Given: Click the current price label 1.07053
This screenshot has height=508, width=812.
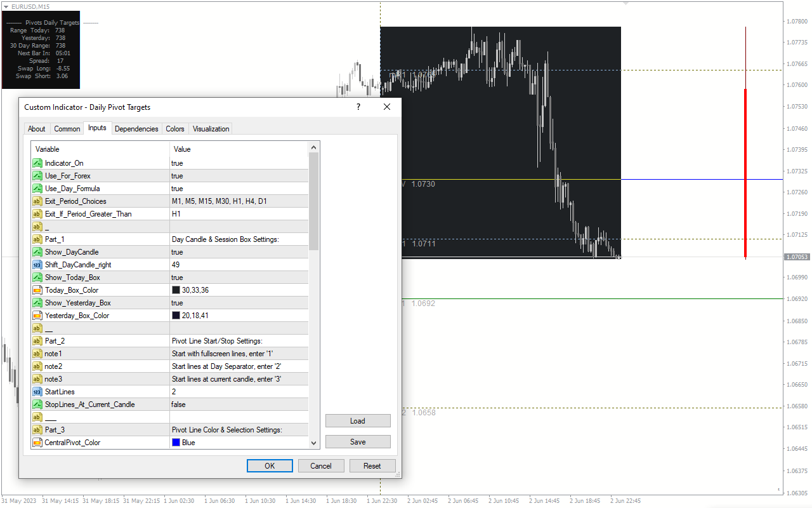Looking at the screenshot, I should point(797,257).
